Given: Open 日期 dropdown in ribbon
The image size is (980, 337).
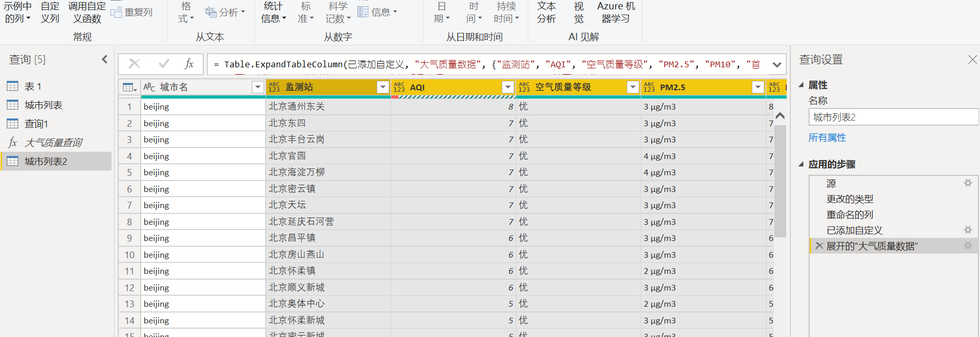Looking at the screenshot, I should click(441, 13).
